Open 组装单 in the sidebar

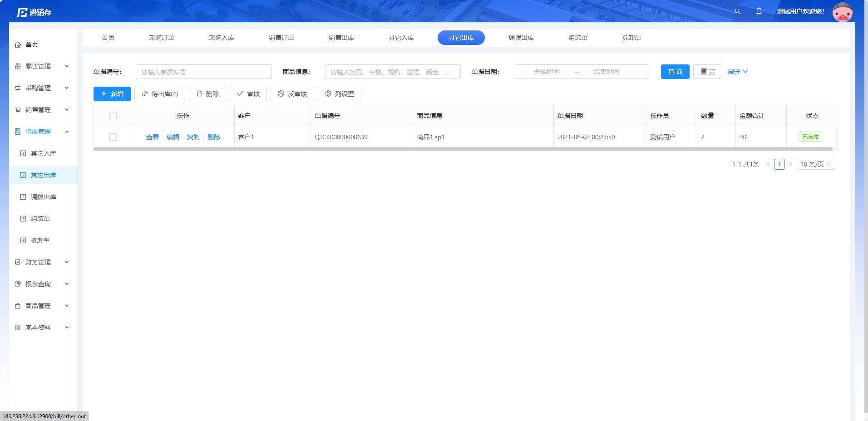tap(43, 219)
